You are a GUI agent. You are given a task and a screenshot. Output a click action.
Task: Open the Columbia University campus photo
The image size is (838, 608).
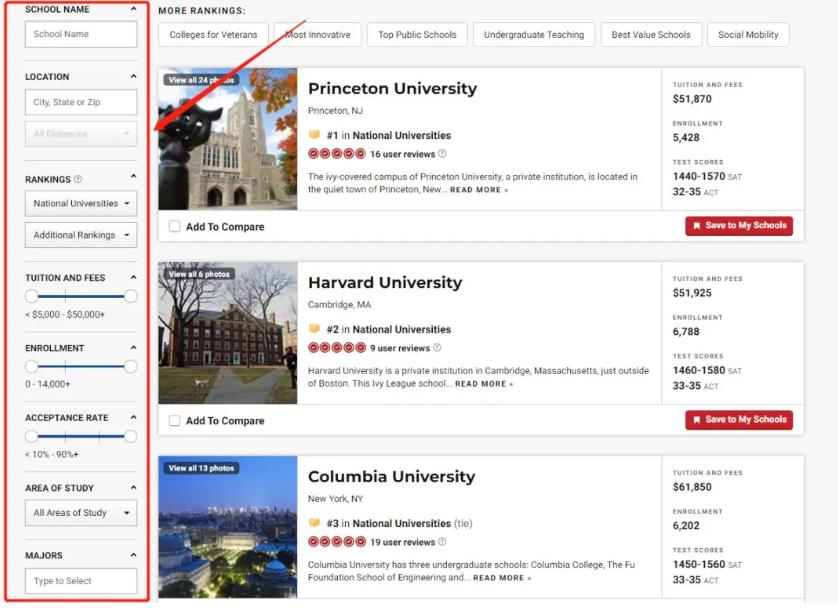tap(228, 527)
